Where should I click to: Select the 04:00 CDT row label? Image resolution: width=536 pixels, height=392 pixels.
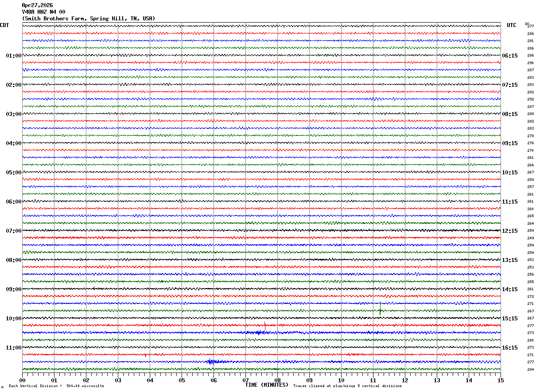[x=14, y=143]
